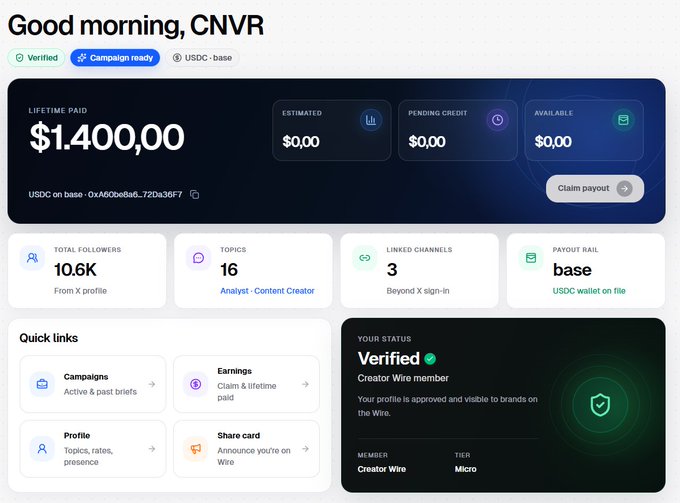
Task: Click the Total Followers people icon
Action: pyautogui.click(x=33, y=258)
